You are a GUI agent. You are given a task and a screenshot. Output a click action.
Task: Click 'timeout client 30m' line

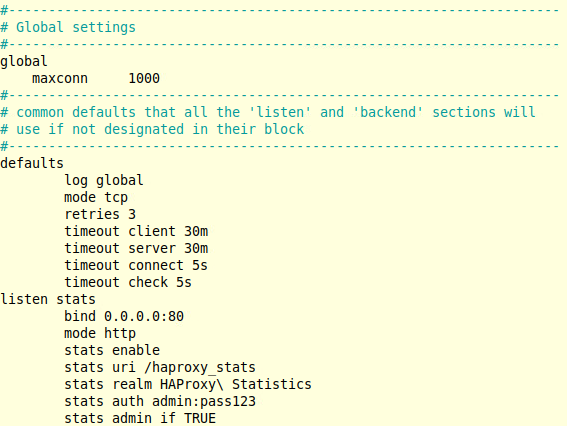(136, 231)
